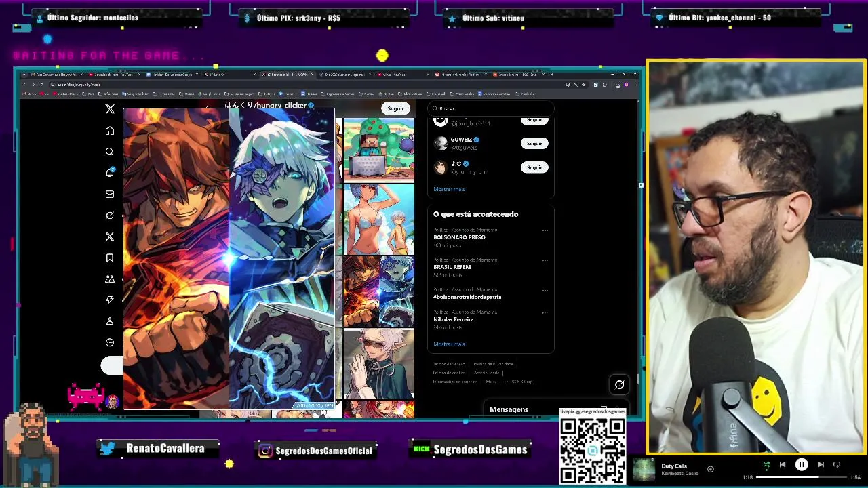Open Explore via the magnifier sidebar icon
This screenshot has height=488, width=868.
point(110,152)
